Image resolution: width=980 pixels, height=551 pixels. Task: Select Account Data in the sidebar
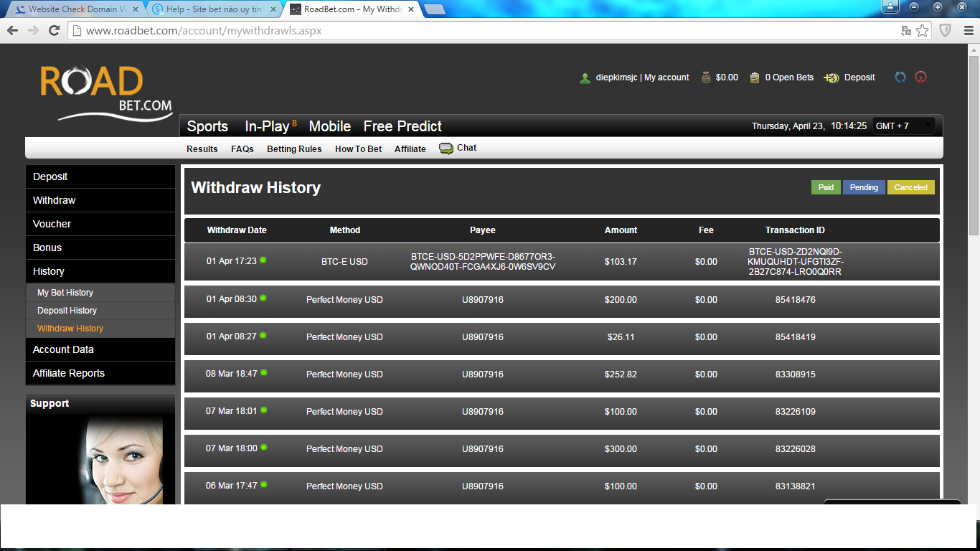click(x=100, y=349)
